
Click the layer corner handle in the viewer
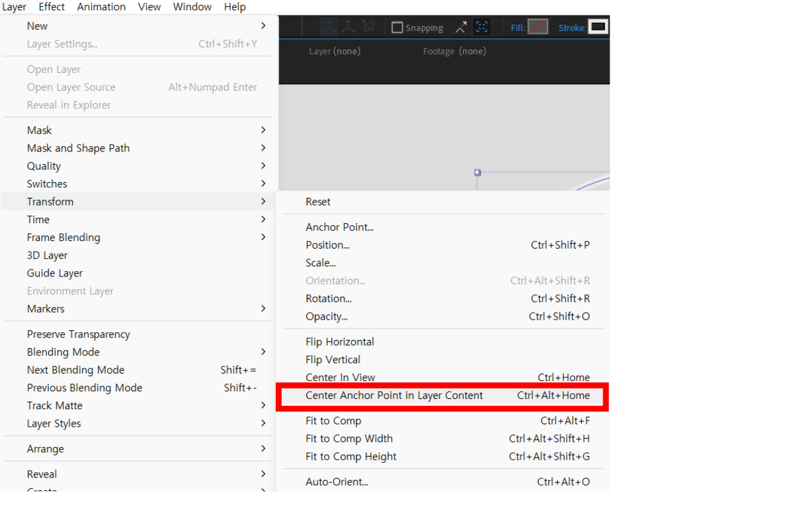coord(478,172)
